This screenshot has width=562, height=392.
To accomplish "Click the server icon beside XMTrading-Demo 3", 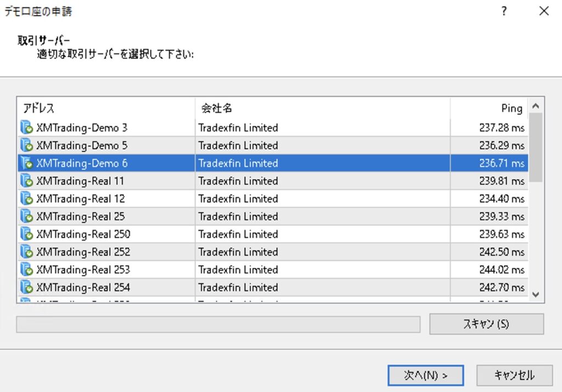I will tap(26, 127).
